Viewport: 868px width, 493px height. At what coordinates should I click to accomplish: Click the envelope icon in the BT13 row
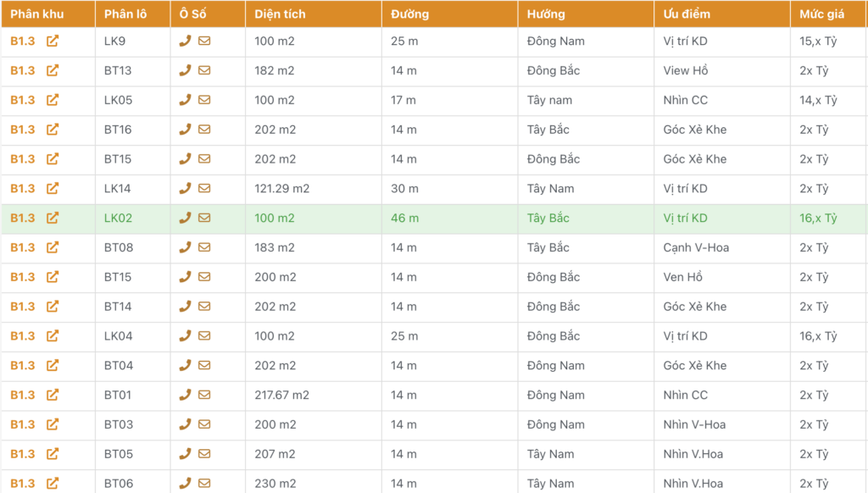click(204, 70)
